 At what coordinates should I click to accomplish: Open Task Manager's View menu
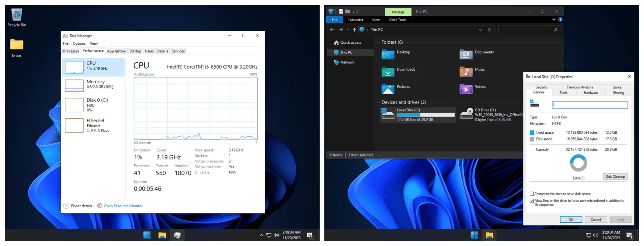point(94,43)
